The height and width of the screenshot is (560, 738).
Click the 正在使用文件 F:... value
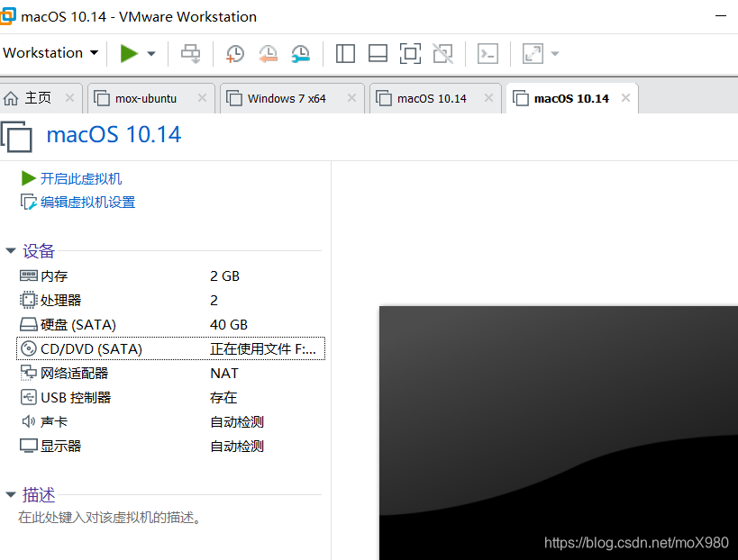(262, 349)
